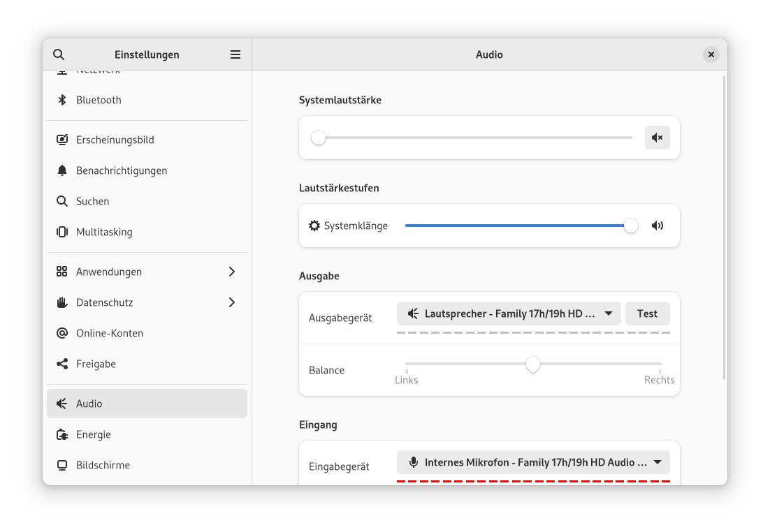Open the hamburger menu in Einstellungen header
770x532 pixels.
tap(235, 54)
